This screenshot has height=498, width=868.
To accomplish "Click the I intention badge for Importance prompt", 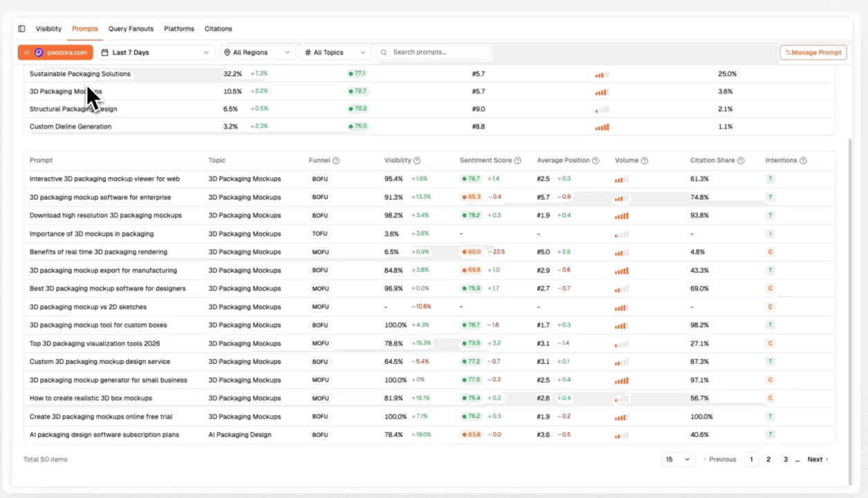I will click(x=770, y=234).
